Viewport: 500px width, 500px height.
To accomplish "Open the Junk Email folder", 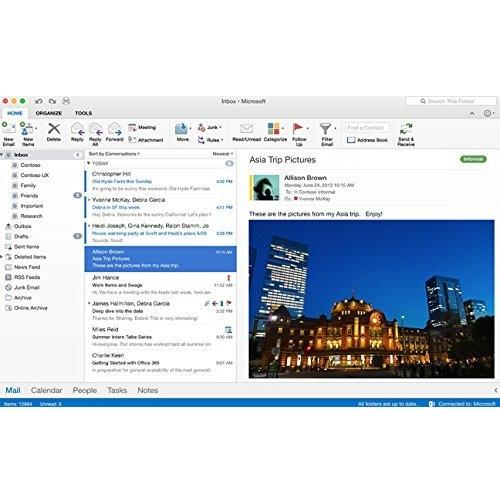I will click(27, 287).
